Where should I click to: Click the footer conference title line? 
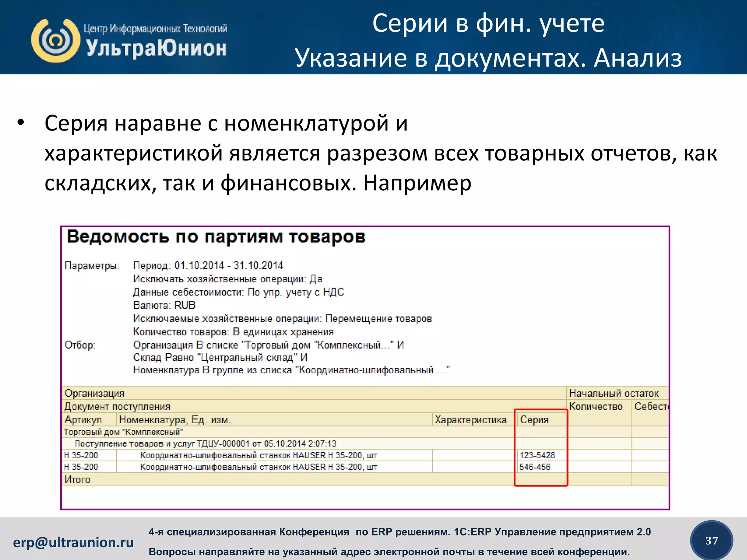(400, 532)
